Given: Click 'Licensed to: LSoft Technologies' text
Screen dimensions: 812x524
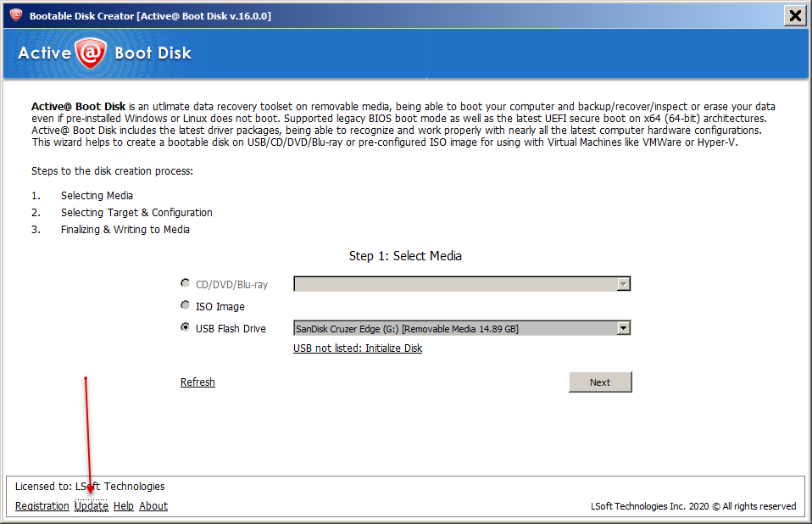Looking at the screenshot, I should point(90,486).
